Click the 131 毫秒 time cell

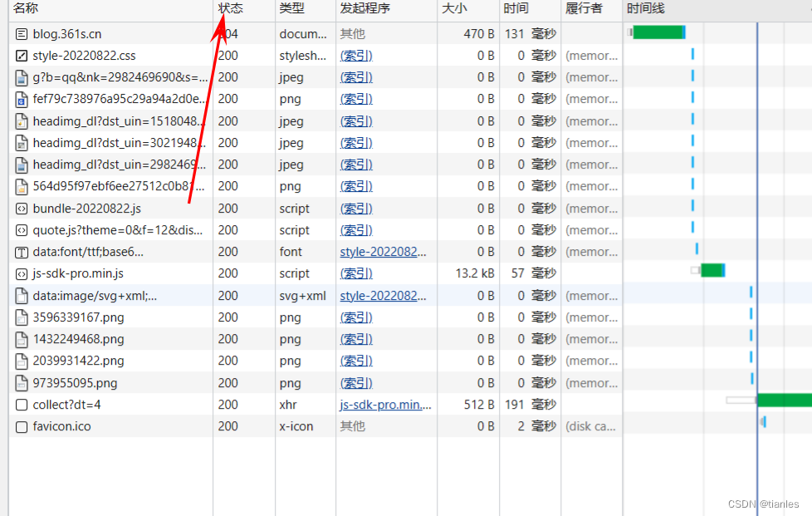[531, 34]
